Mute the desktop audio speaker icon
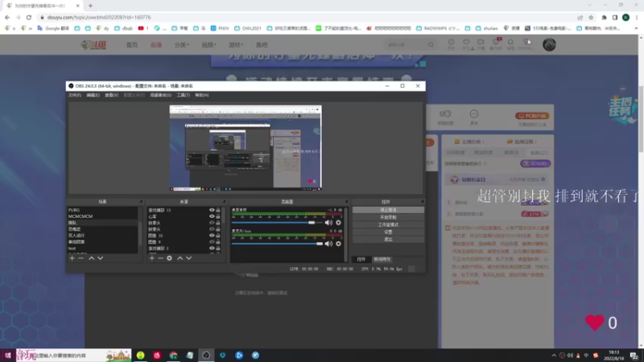 tap(328, 223)
